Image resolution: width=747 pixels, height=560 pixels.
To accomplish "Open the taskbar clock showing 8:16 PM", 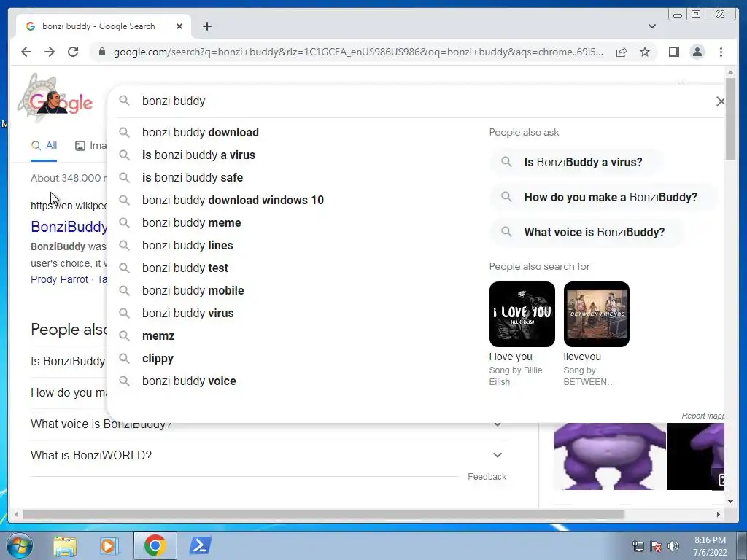I will pos(710,546).
